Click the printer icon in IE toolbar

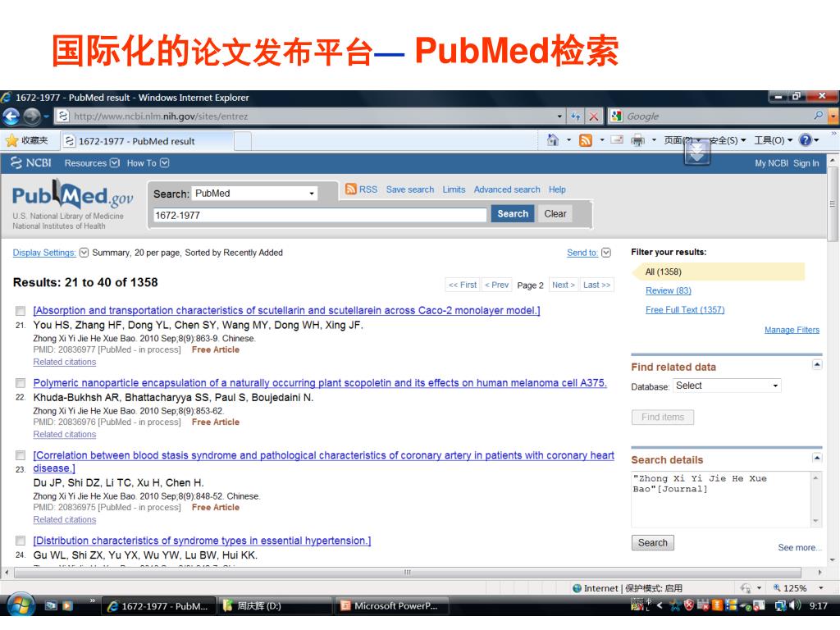click(637, 140)
